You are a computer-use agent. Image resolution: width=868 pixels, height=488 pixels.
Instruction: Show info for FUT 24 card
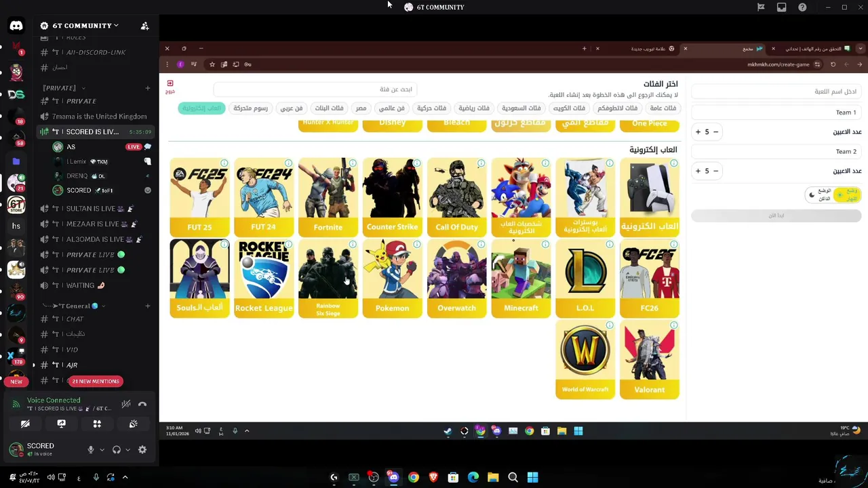click(288, 163)
